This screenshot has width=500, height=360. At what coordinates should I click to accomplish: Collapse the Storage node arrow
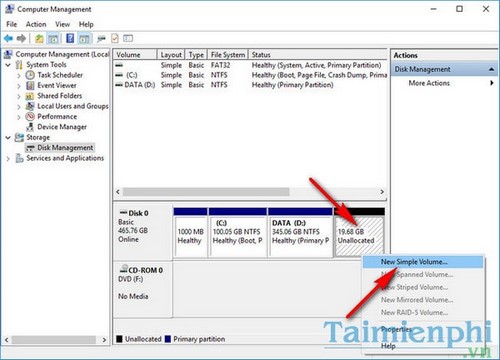(8, 137)
